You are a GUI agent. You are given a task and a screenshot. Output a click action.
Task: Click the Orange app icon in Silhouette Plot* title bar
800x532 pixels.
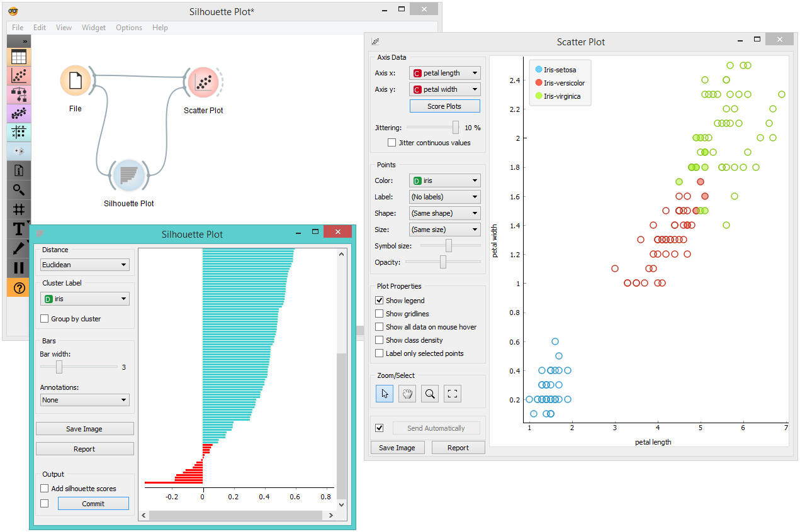[13, 11]
